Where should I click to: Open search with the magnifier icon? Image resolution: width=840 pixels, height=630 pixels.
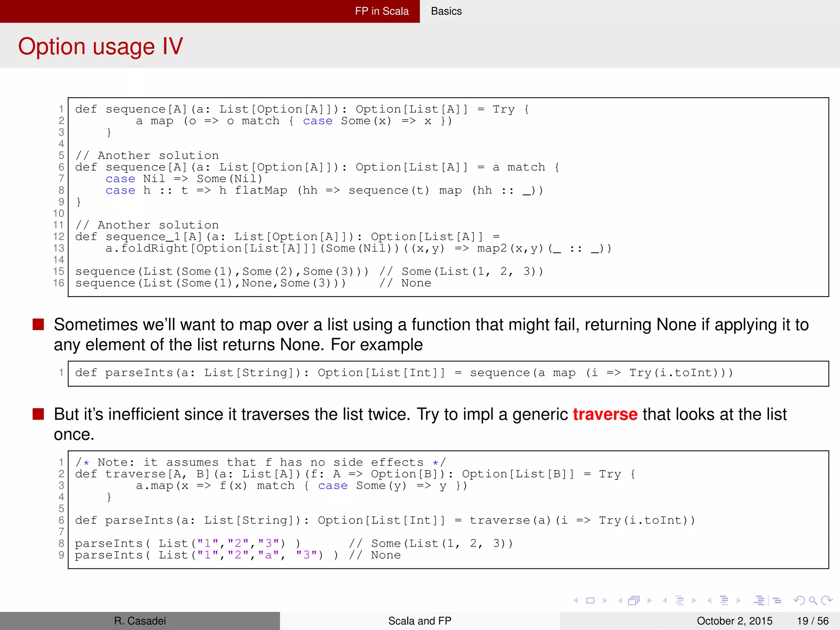[813, 601]
